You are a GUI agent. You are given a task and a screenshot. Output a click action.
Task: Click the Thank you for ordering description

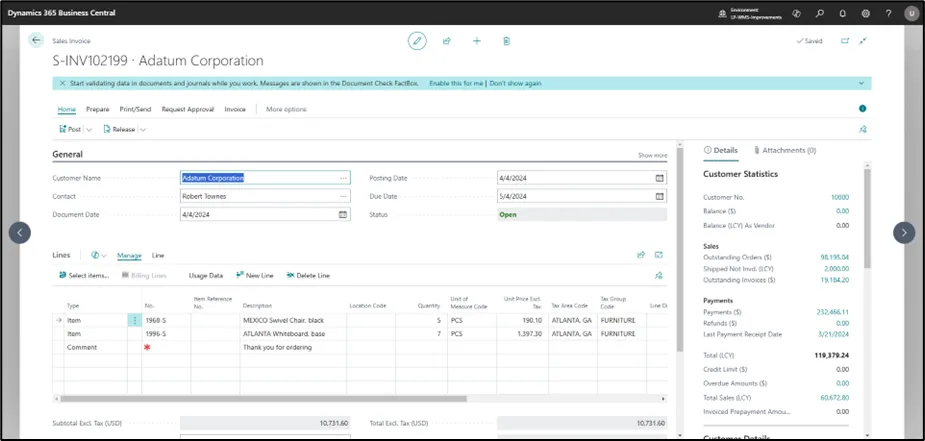pos(277,347)
